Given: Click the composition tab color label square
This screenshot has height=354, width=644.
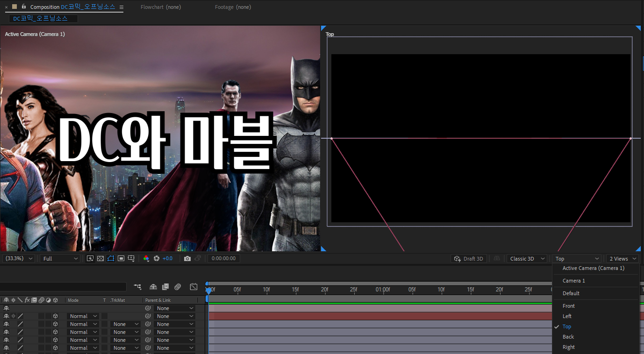Looking at the screenshot, I should pos(14,7).
